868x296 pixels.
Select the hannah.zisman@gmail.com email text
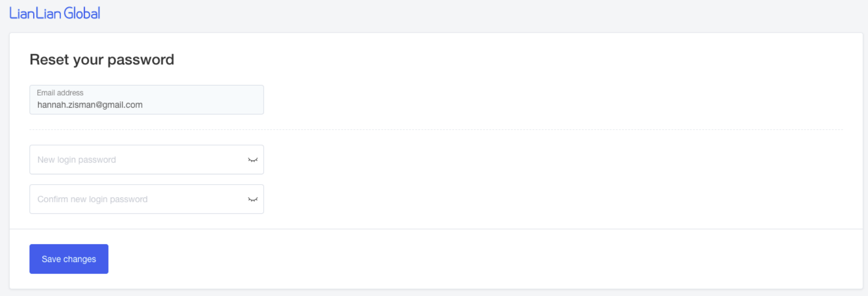click(90, 105)
